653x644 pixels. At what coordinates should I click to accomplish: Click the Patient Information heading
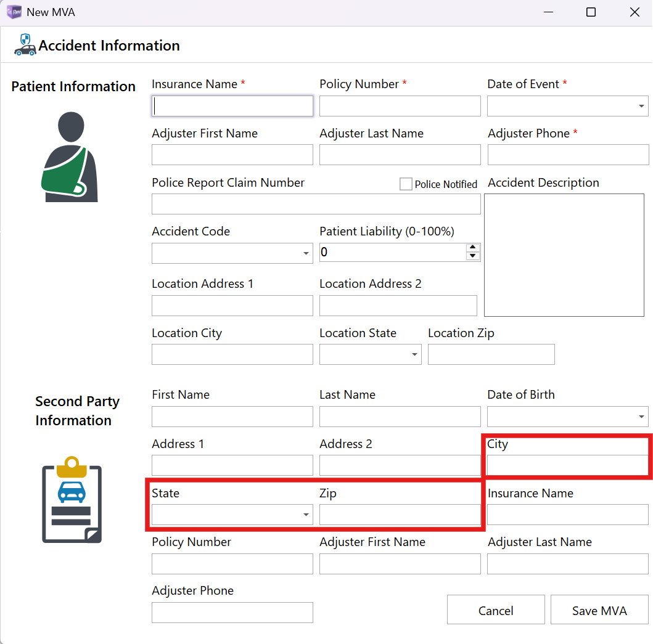73,86
